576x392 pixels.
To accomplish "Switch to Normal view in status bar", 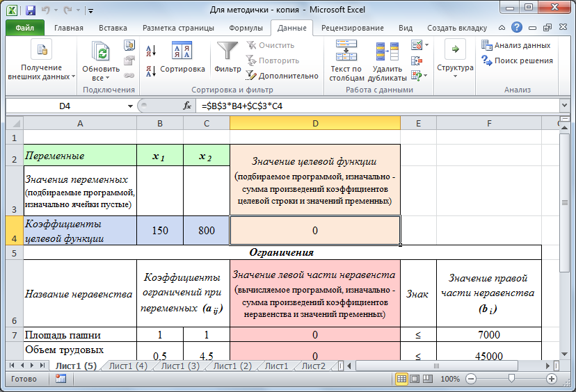I will (x=401, y=379).
